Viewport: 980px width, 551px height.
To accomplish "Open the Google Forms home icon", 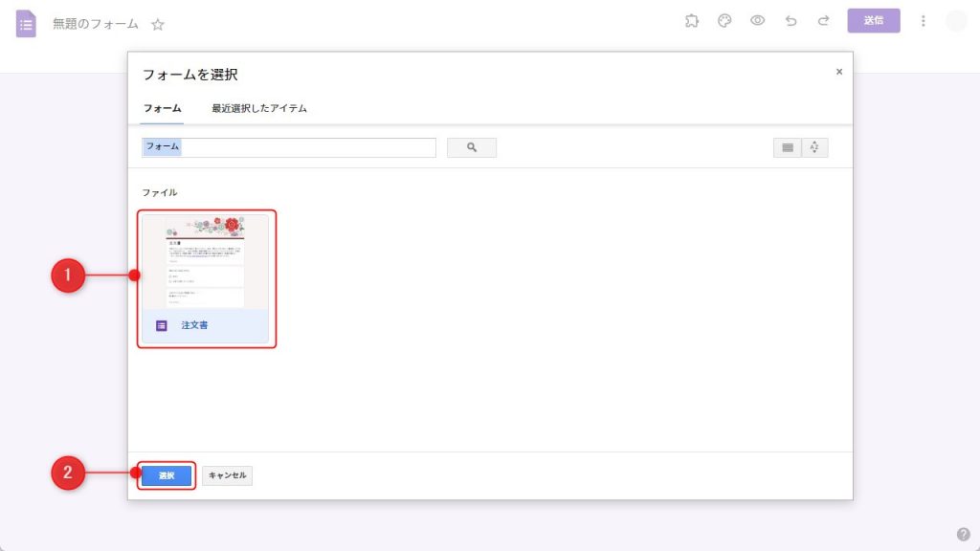I will pyautogui.click(x=26, y=24).
